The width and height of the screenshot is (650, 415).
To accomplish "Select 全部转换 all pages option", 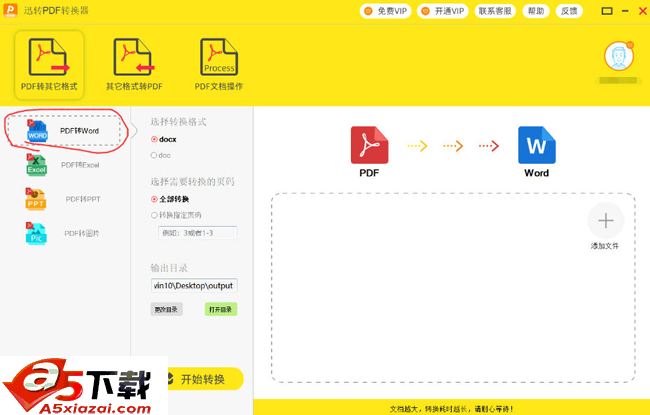I will click(170, 199).
